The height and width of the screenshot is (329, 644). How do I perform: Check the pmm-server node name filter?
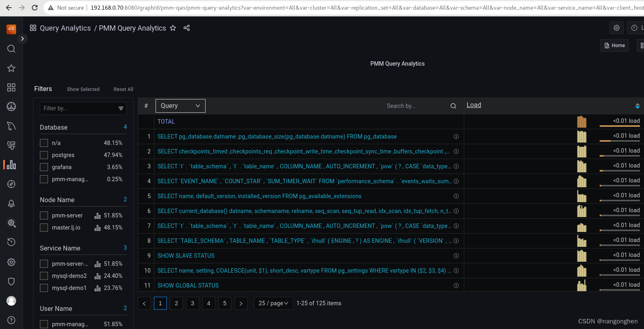pyautogui.click(x=44, y=215)
